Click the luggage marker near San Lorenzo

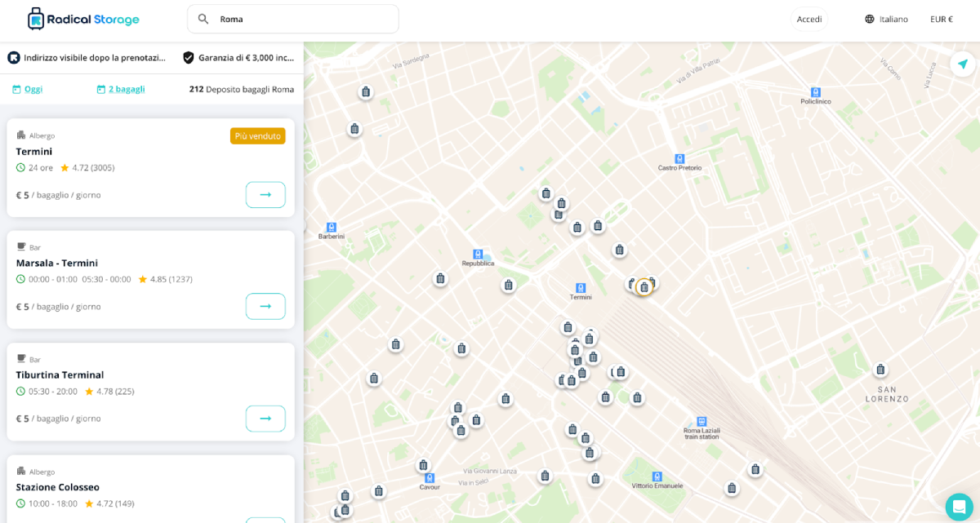[880, 370]
